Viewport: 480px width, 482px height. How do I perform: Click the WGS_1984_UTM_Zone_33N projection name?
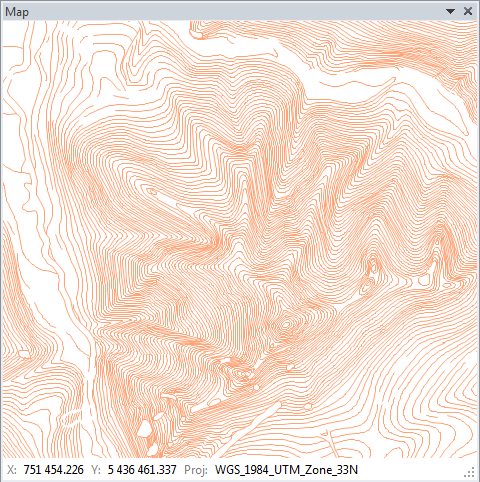tap(286, 470)
